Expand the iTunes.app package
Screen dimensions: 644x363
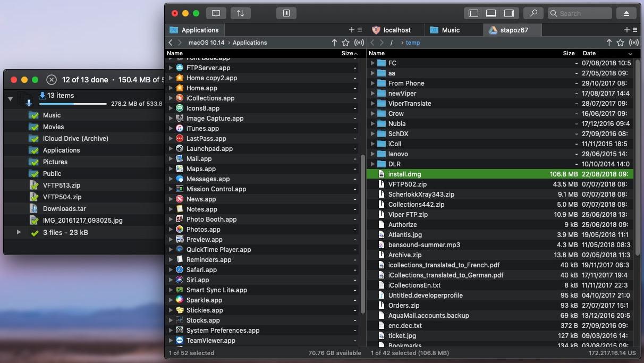point(171,129)
